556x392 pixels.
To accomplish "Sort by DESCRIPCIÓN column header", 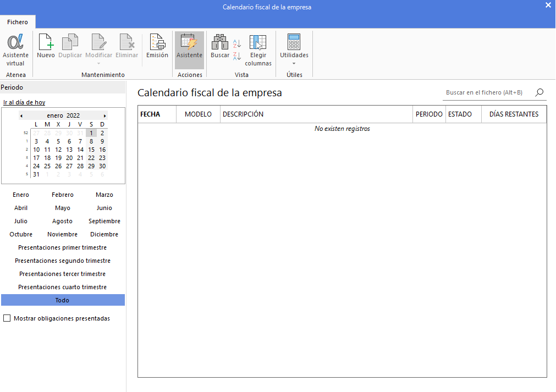I will coord(316,114).
